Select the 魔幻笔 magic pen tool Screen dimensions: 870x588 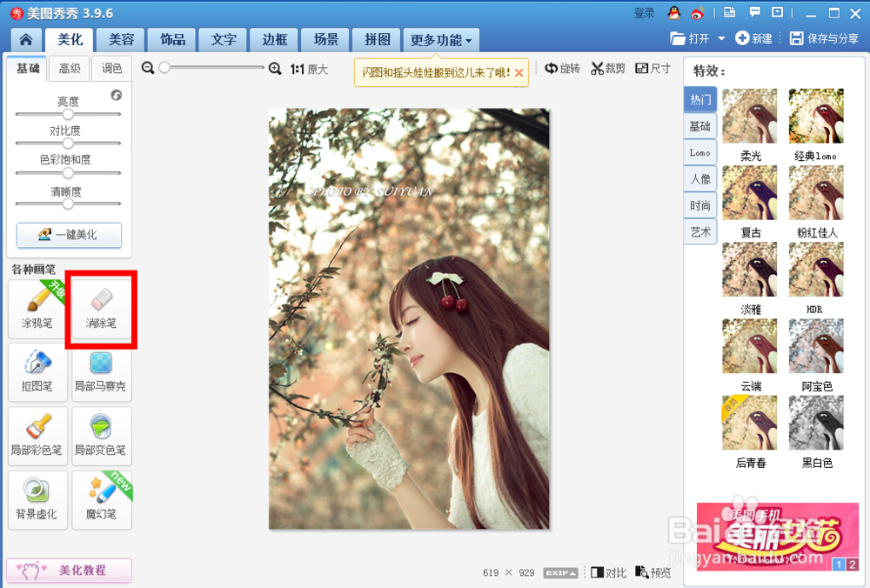coord(101,500)
